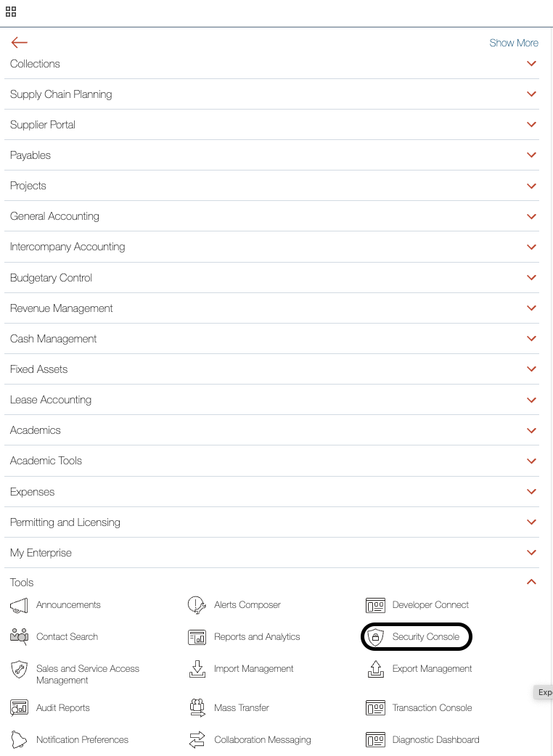553x756 pixels.
Task: Collapse the Tools section chevron
Action: (531, 582)
